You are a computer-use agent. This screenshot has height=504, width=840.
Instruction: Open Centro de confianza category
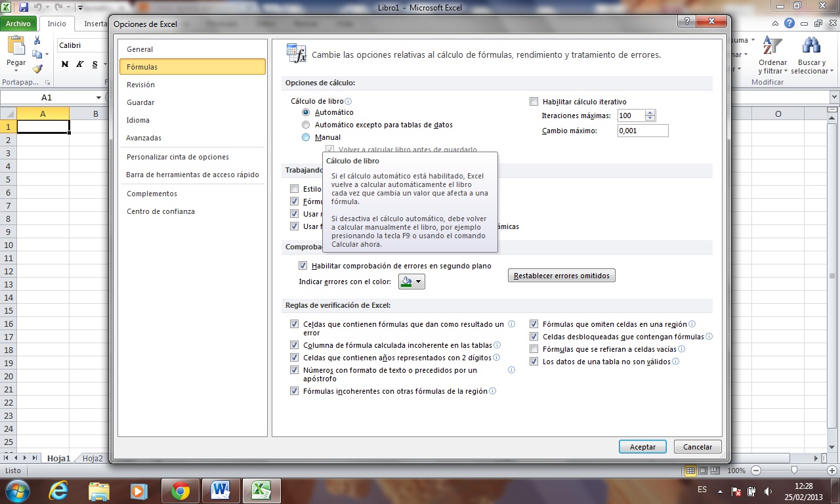coord(192,211)
